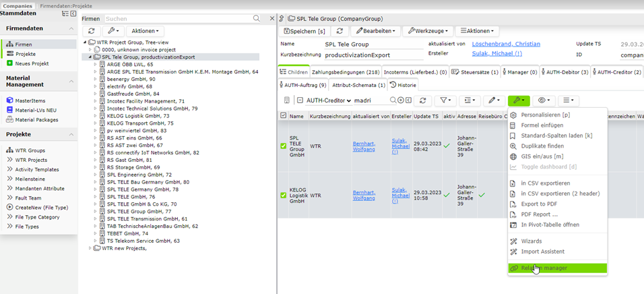Image resolution: width=644 pixels, height=294 pixels.
Task: Click the left-arrow box icon in grid toolbar
Action: pos(408,100)
